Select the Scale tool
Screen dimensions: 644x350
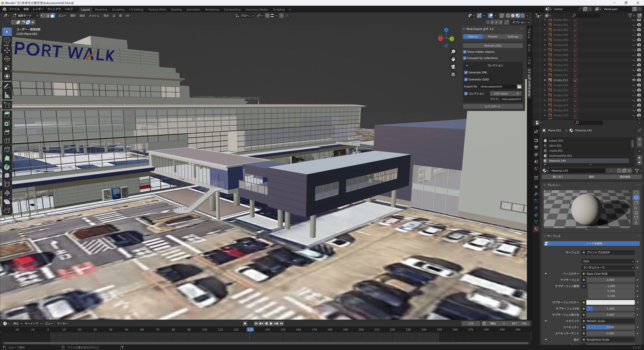[x=7, y=68]
